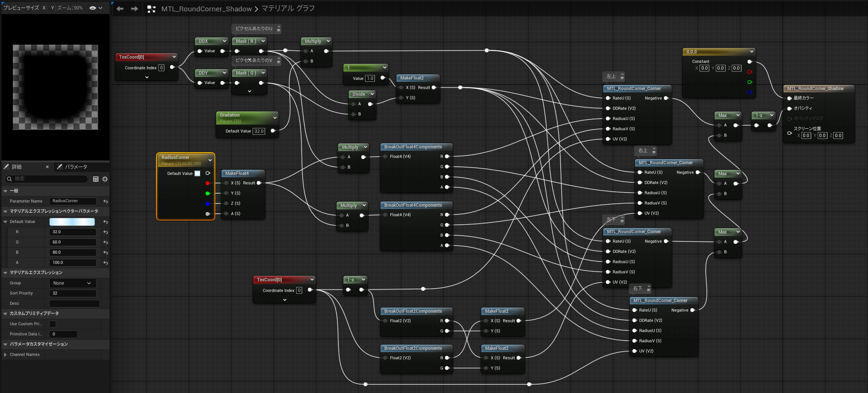The height and width of the screenshot is (393, 868).
Task: Click the blue B output pin on RadiusCorner
Action: 208,204
